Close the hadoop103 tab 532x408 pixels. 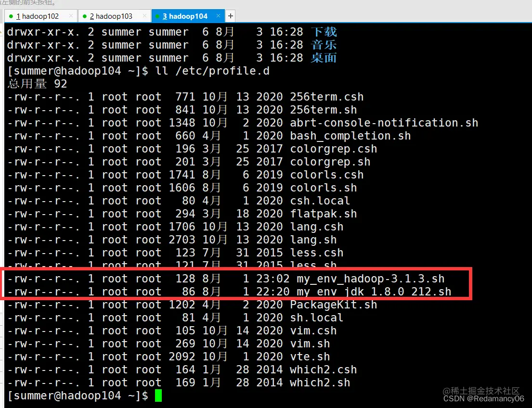(144, 15)
